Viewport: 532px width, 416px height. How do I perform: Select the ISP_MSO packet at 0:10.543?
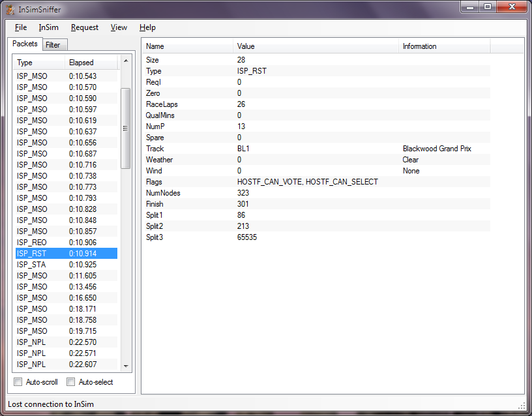[x=66, y=76]
